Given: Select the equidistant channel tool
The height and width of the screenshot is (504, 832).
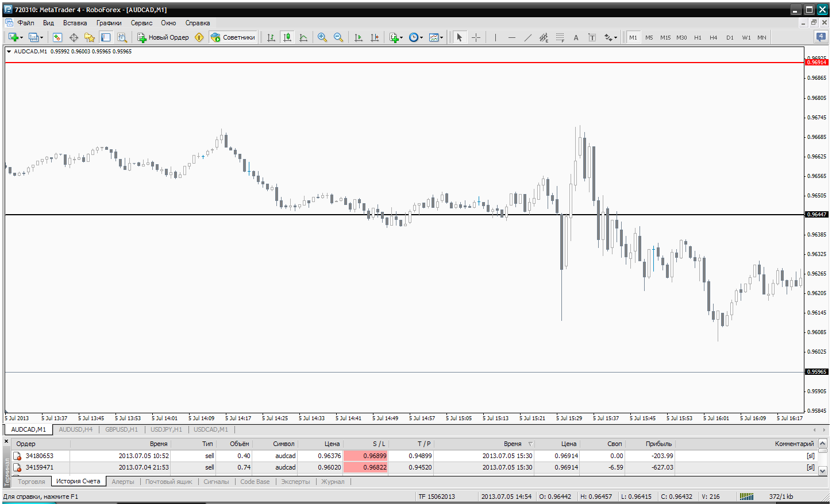Looking at the screenshot, I should tap(544, 37).
